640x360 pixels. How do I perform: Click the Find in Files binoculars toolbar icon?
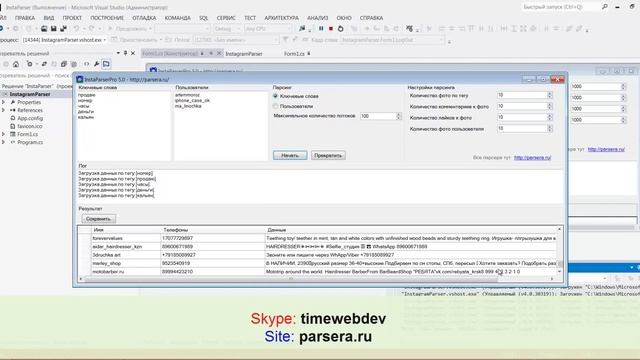pyautogui.click(x=302, y=29)
